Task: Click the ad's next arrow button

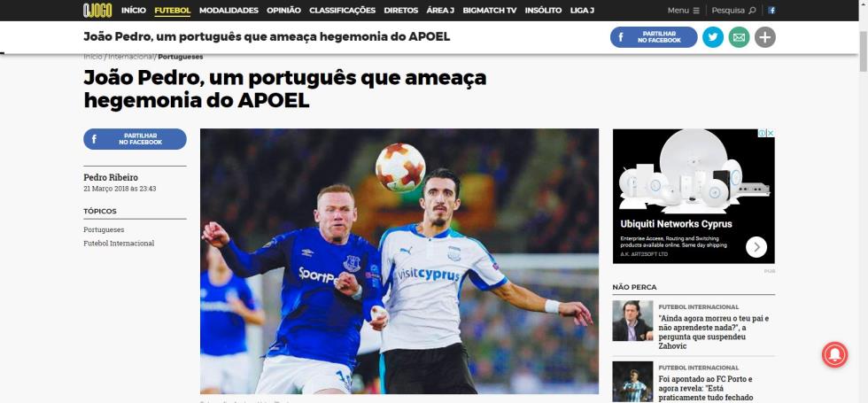Action: 756,247
